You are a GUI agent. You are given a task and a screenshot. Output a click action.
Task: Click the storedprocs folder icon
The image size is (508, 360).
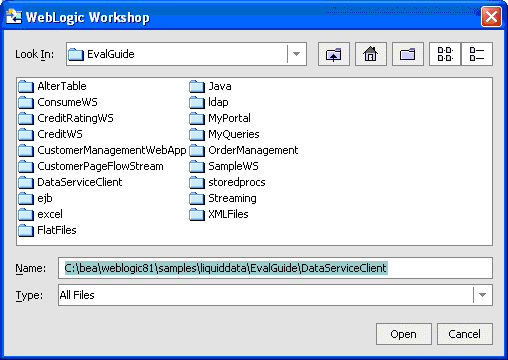[x=197, y=182]
